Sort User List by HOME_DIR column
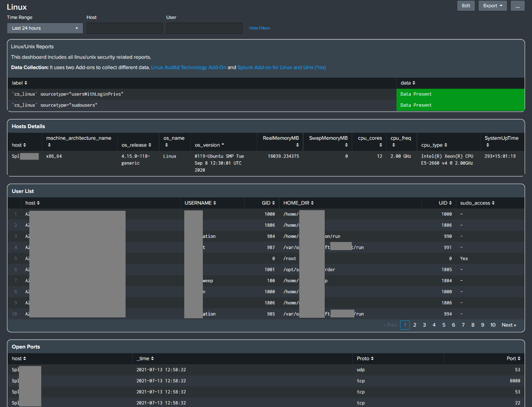Image resolution: width=532 pixels, height=407 pixels. 299,203
